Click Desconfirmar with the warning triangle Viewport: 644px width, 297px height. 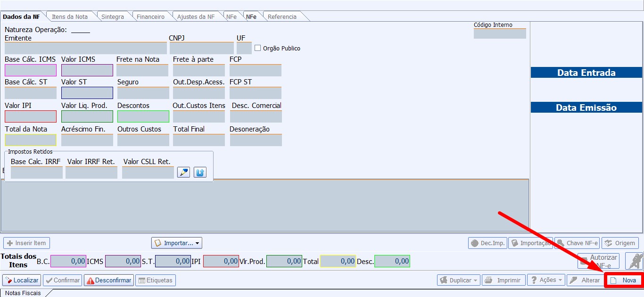click(109, 280)
